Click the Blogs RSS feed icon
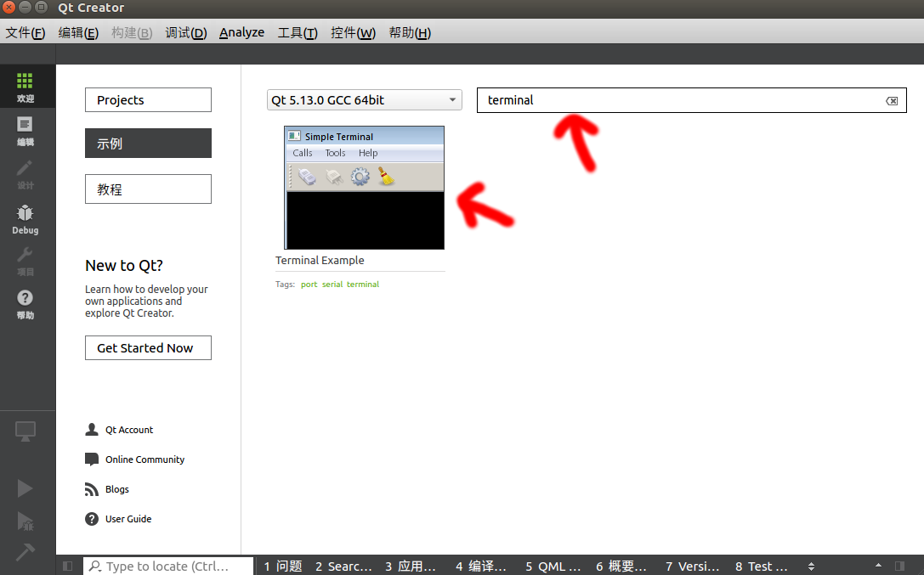The height and width of the screenshot is (575, 924). (91, 489)
